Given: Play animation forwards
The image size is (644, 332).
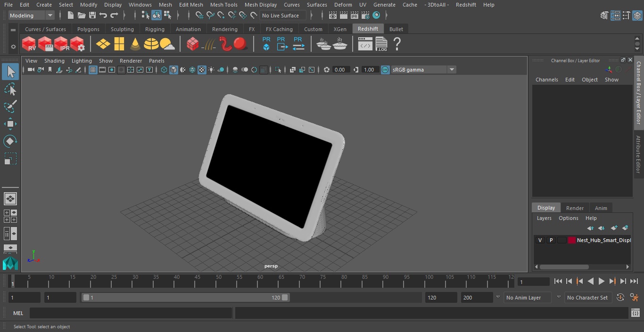Looking at the screenshot, I should [x=602, y=281].
